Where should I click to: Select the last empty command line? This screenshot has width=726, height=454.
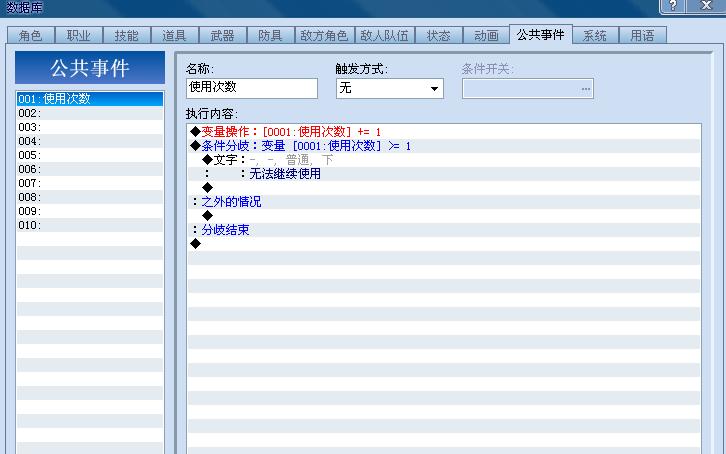[x=444, y=243]
